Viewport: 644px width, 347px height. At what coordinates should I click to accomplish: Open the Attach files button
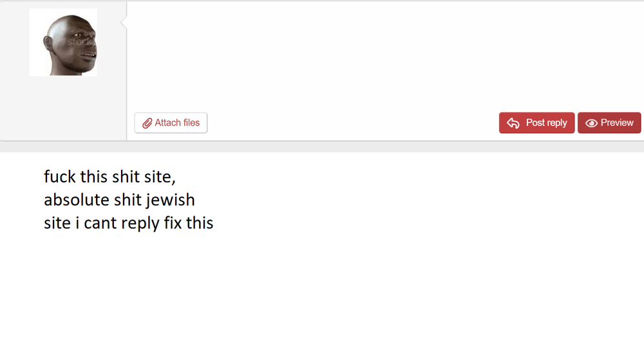tap(171, 123)
